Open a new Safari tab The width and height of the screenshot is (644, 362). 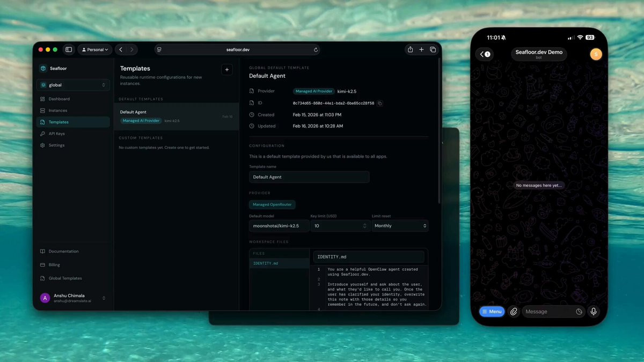coord(421,49)
